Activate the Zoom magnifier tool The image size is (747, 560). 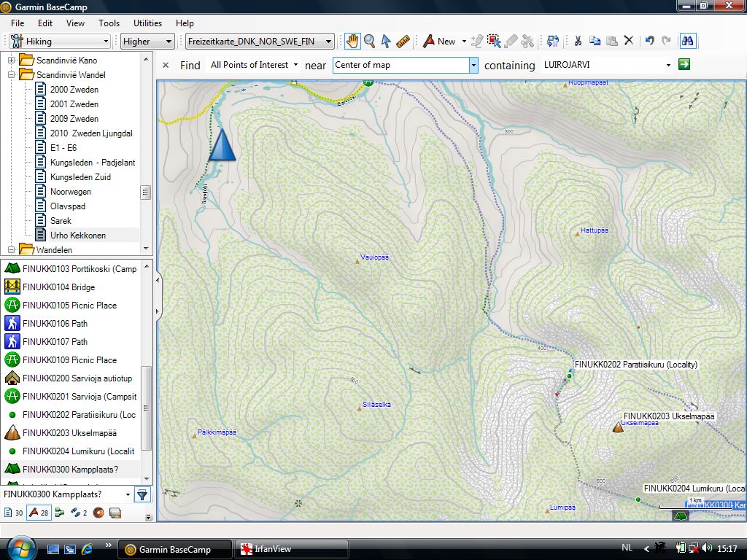coord(369,42)
